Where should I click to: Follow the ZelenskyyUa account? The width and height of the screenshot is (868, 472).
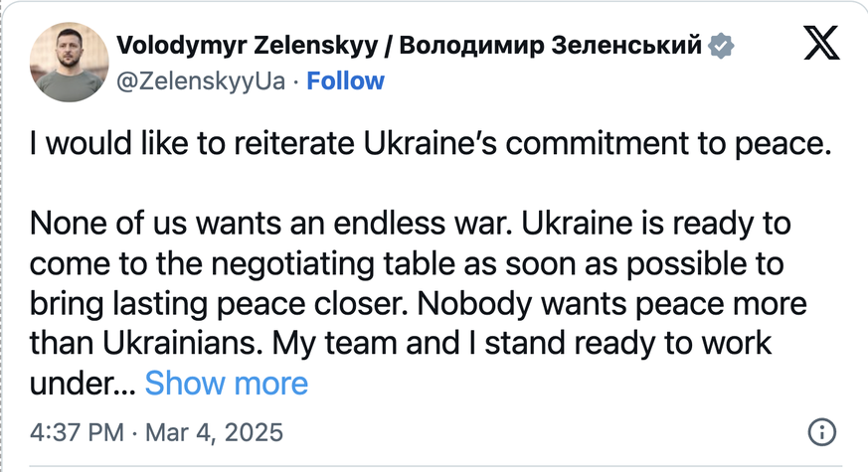[x=345, y=80]
